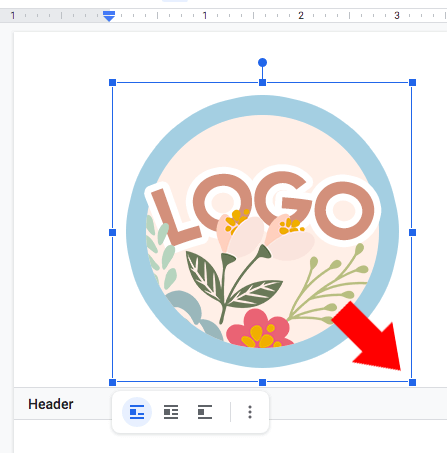
Task: Click the blue indent marker on ruler
Action: [109, 16]
